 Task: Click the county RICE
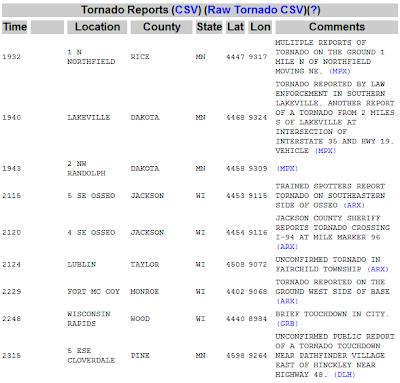(x=140, y=57)
